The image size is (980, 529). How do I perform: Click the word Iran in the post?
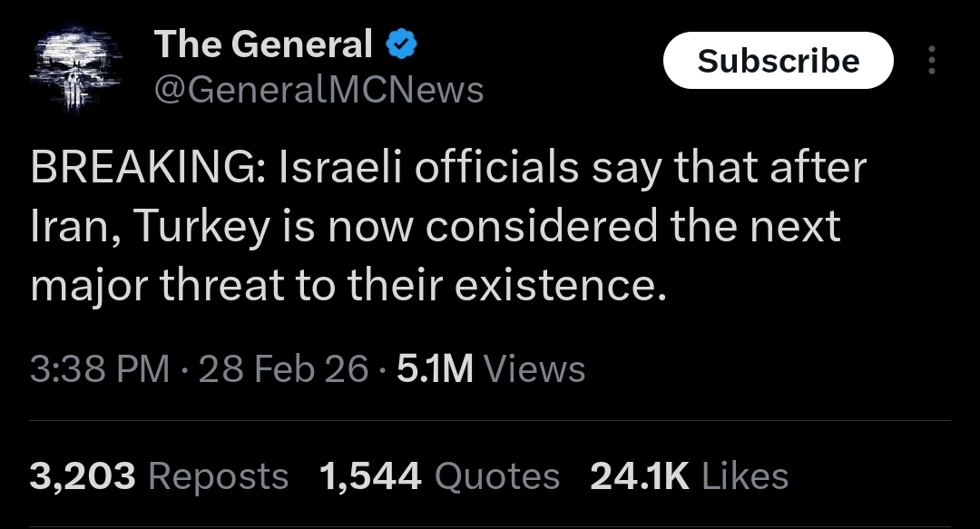[72, 225]
